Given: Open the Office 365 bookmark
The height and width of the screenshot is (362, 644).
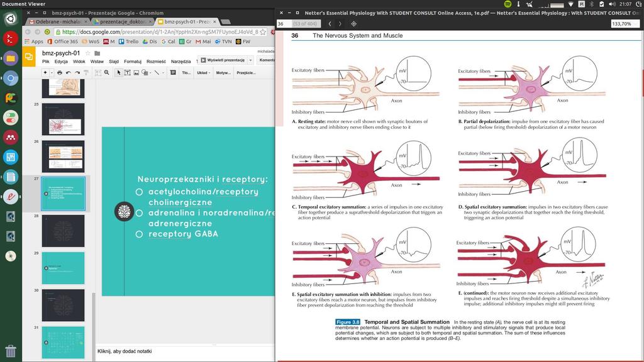Looking at the screenshot, I should (x=62, y=41).
